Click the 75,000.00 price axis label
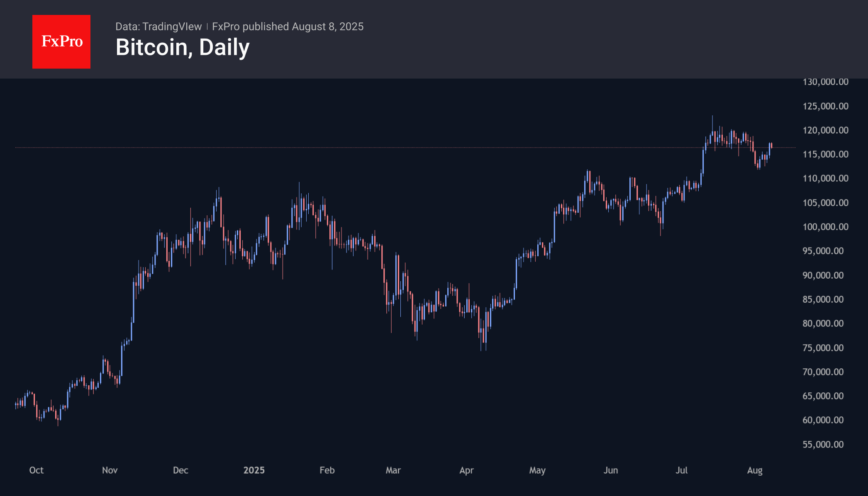This screenshot has height=496, width=868. pyautogui.click(x=823, y=348)
